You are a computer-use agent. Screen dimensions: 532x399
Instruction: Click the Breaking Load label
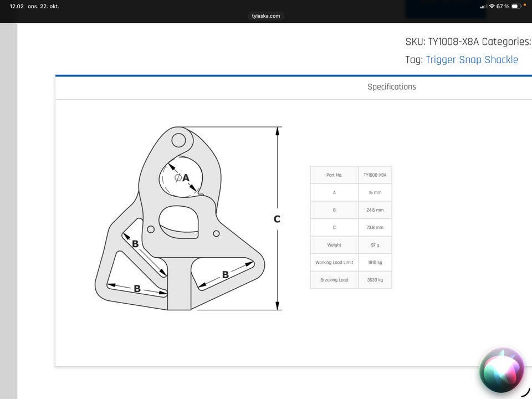[x=334, y=280]
